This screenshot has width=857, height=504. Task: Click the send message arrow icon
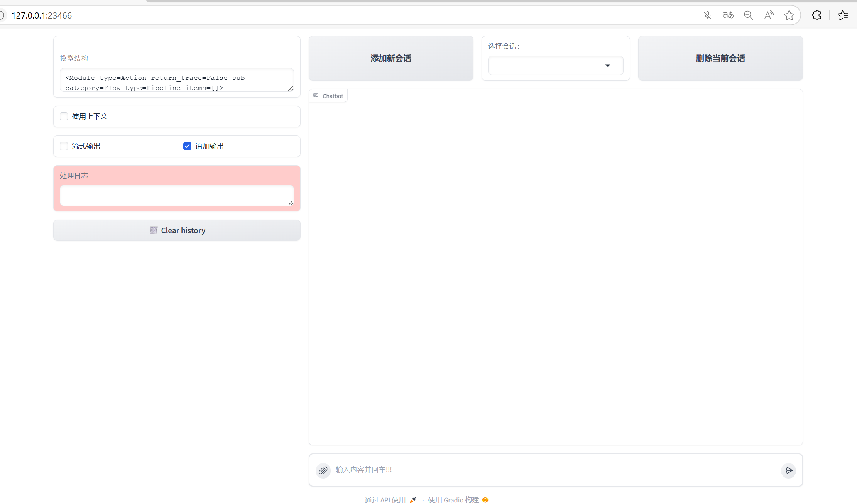(788, 470)
